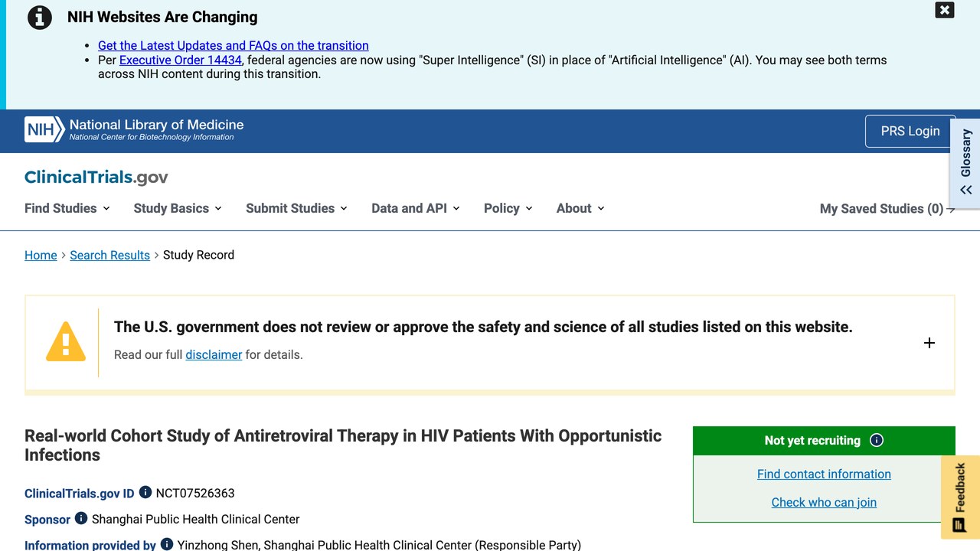Screen dimensions: 980x551
Task: Click the NIH National Library of Medicine logo
Action: pyautogui.click(x=134, y=129)
